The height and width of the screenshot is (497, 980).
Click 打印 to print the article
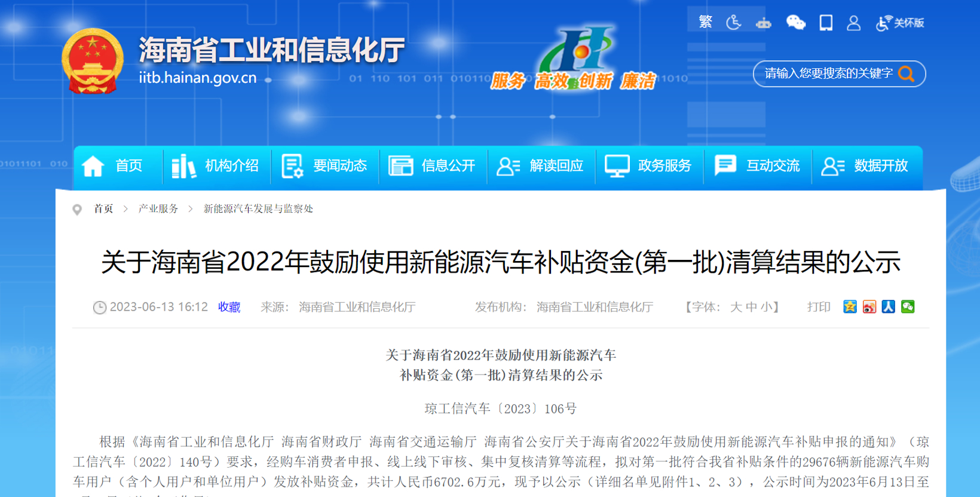click(819, 307)
